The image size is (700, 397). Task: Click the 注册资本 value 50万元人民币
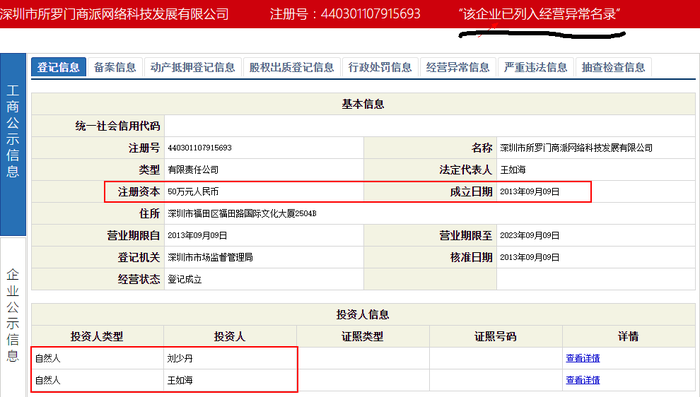point(193,192)
